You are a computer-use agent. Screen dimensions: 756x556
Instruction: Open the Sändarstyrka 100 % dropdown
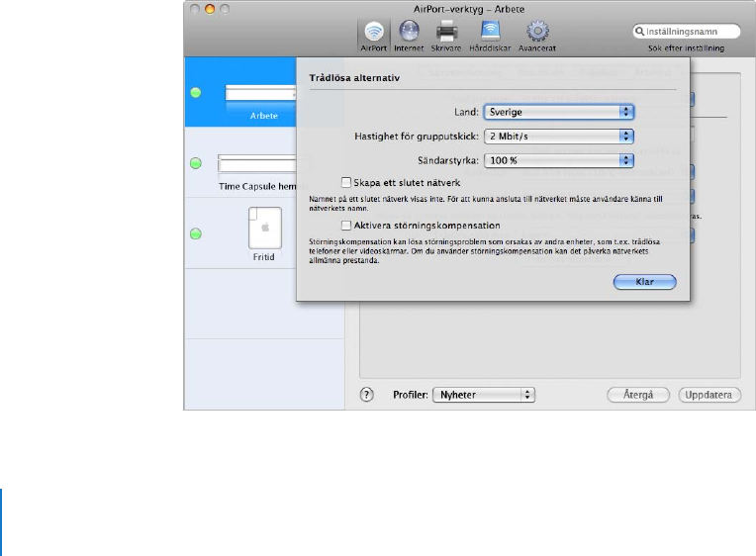(559, 160)
